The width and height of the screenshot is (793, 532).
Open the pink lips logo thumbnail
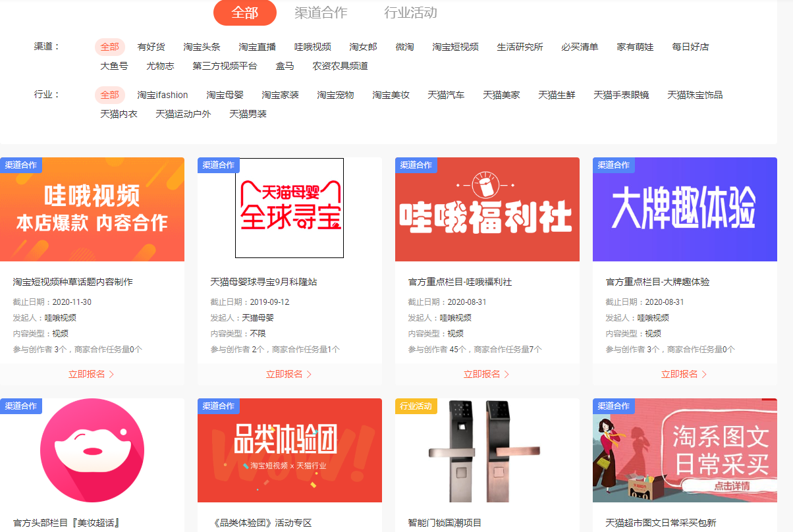92,450
